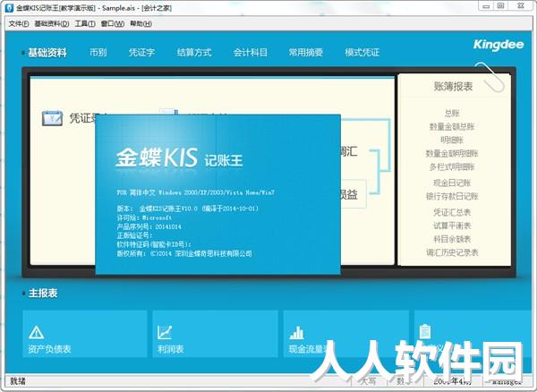The height and width of the screenshot is (392, 537).
Task: Click the 账簿报表 panel header
Action: [x=453, y=86]
